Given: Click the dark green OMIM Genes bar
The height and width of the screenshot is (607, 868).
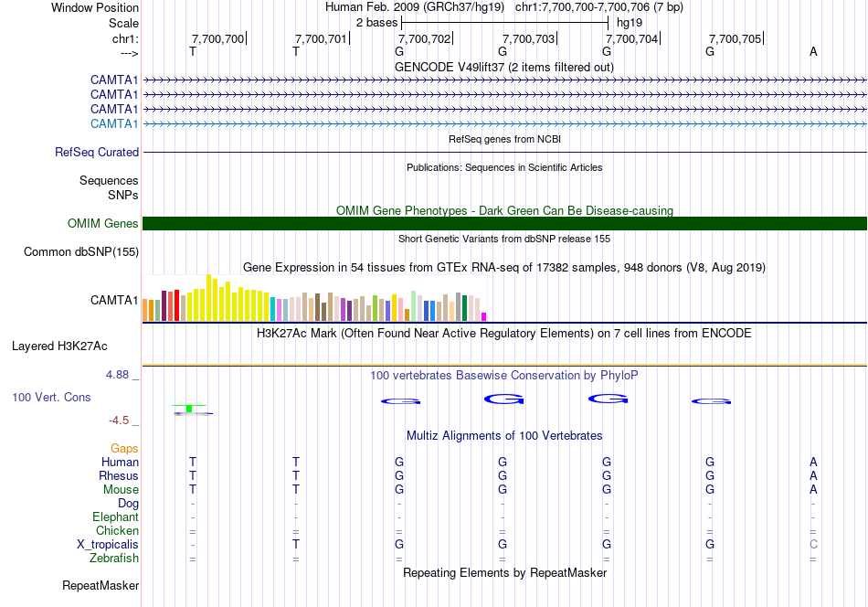Looking at the screenshot, I should 504,224.
